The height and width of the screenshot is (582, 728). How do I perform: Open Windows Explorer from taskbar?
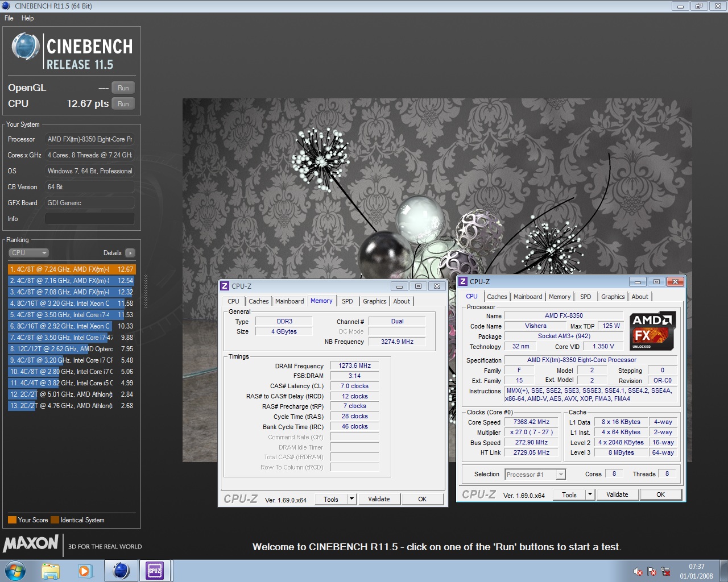(x=51, y=571)
